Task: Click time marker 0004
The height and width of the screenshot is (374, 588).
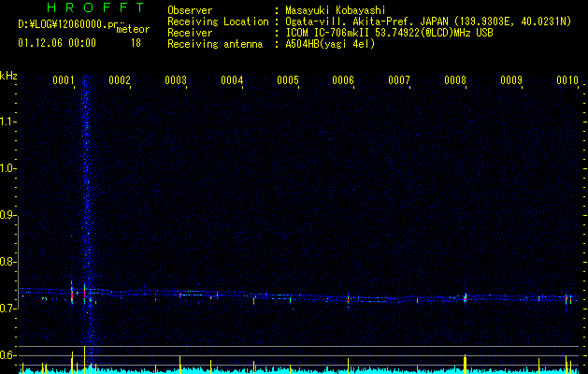Action: coord(232,80)
